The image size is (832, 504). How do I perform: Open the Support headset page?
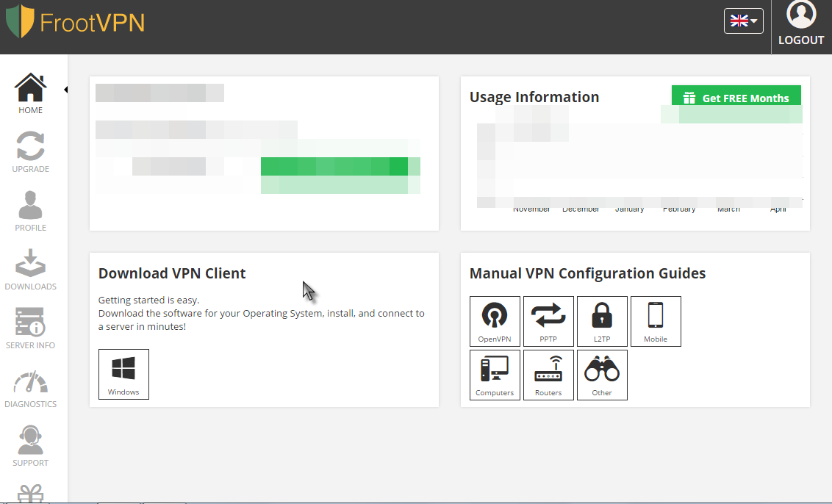(x=30, y=446)
